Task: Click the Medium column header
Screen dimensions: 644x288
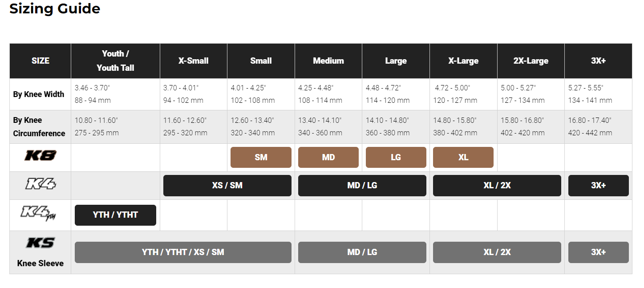Action: point(328,61)
